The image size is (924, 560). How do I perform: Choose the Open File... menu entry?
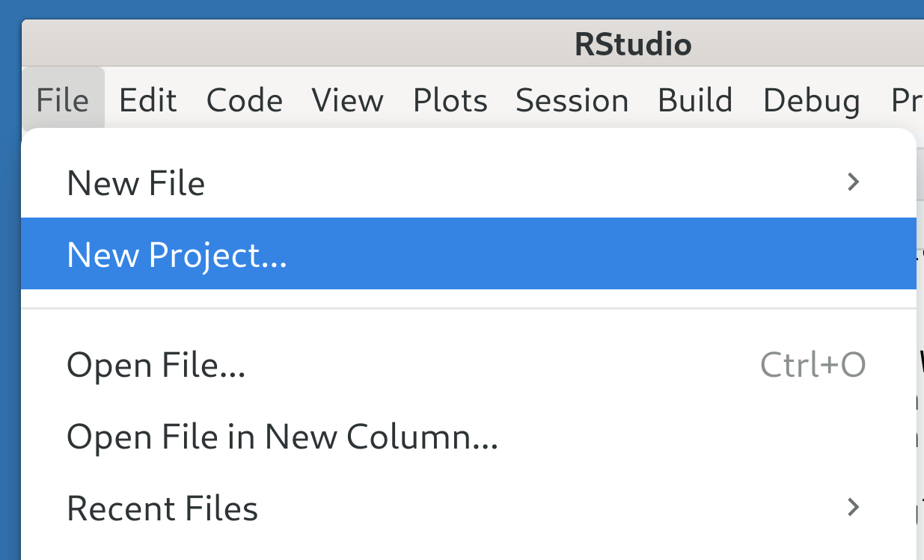pos(156,365)
